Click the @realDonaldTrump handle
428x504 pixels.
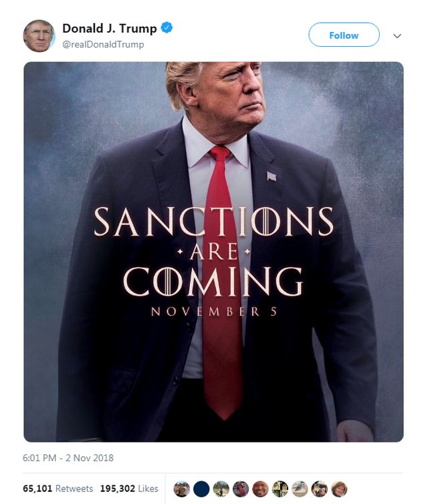point(103,44)
